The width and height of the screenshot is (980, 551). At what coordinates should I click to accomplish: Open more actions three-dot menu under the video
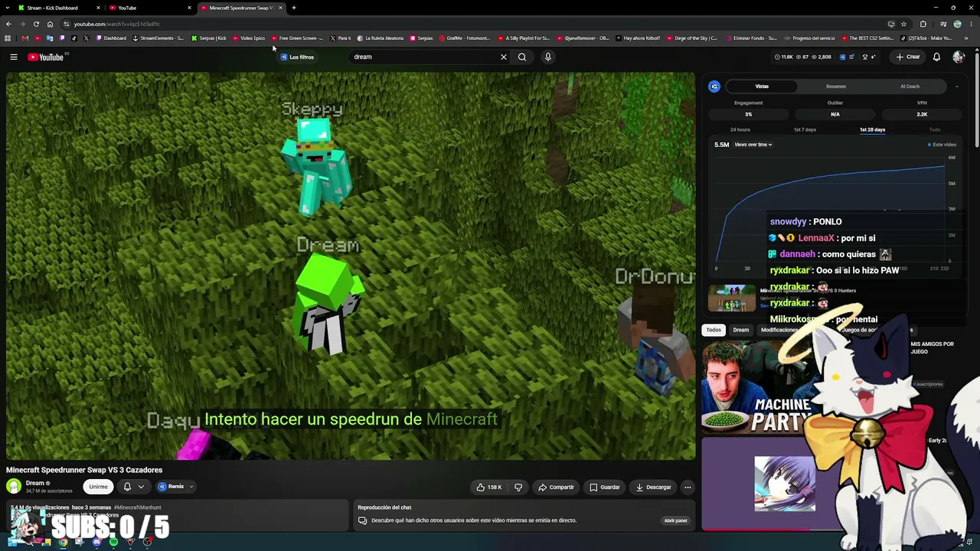(688, 487)
